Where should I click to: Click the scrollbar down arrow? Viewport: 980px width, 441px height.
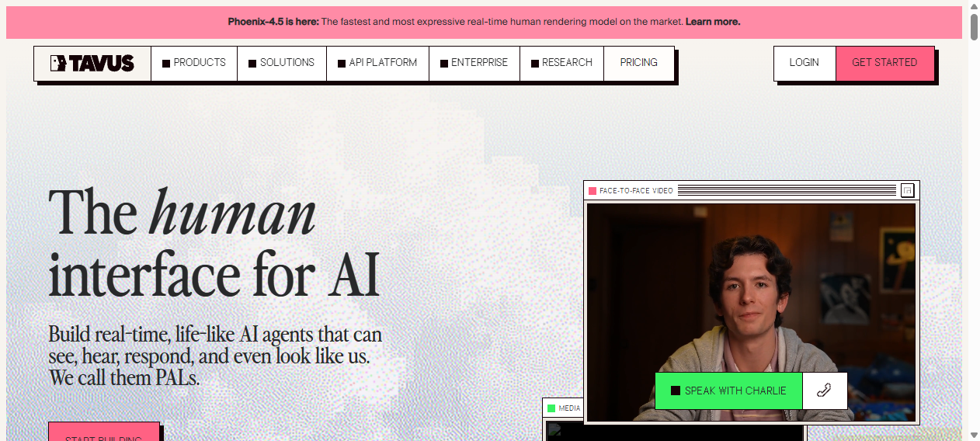click(974, 435)
